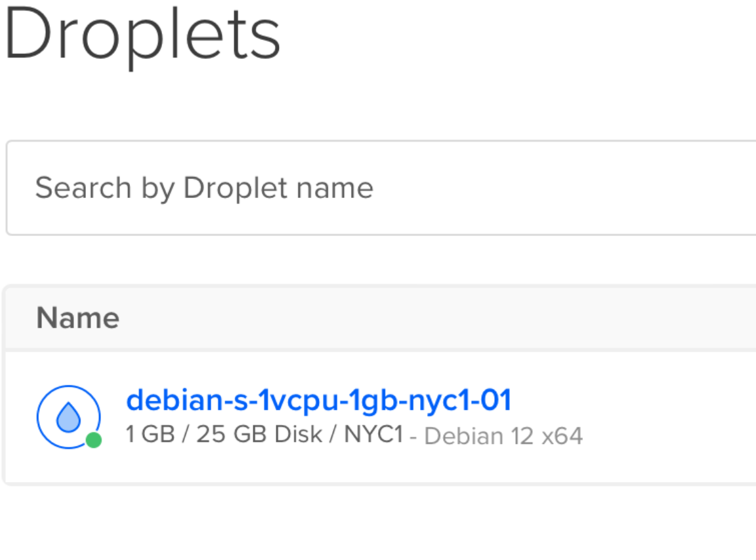Click the droplet water-drop icon
Viewport: 756px width, 560px height.
(x=68, y=417)
